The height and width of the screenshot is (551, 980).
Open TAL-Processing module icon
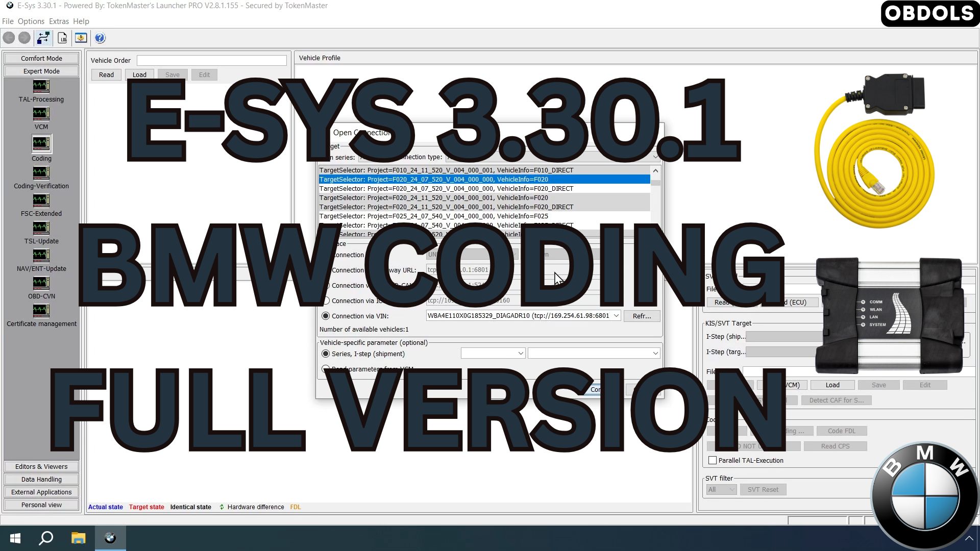(41, 86)
